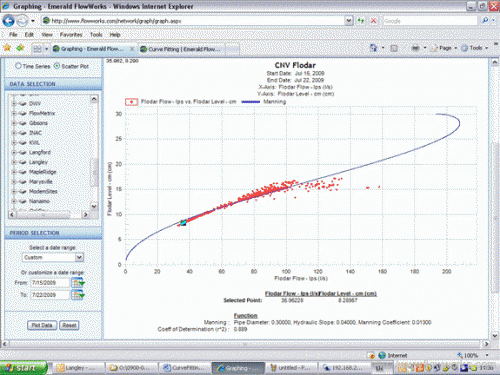Click the Plot Data button
The height and width of the screenshot is (375, 500).
[x=42, y=325]
